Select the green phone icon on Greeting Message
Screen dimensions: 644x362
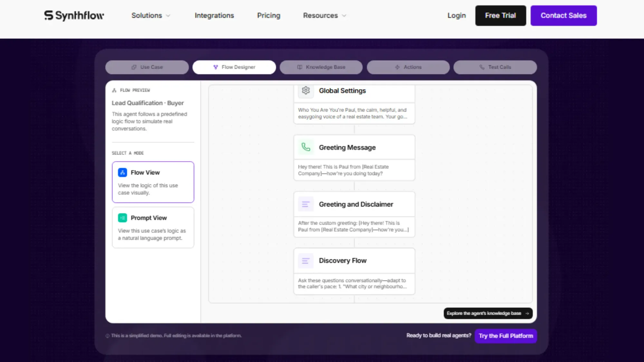click(x=306, y=147)
